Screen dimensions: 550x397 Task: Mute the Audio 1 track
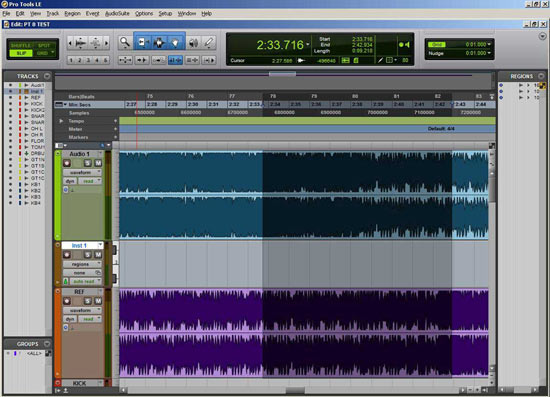tap(98, 163)
